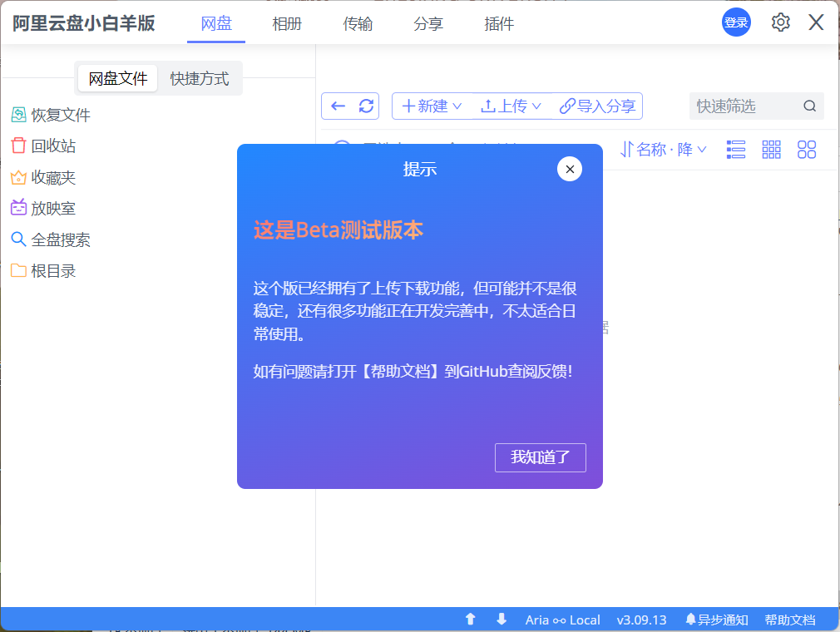Viewport: 840px width, 632px height.
Task: Switch to the 相册 tab
Action: tap(287, 24)
